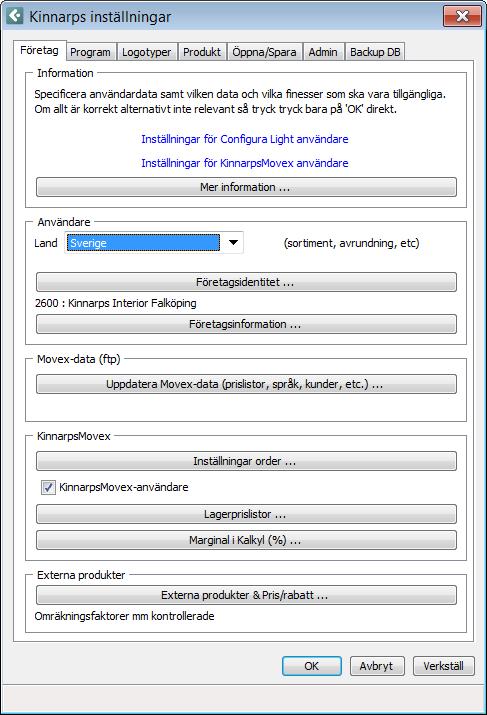Open Externa produkter & Pris/rabatt button

[246, 595]
